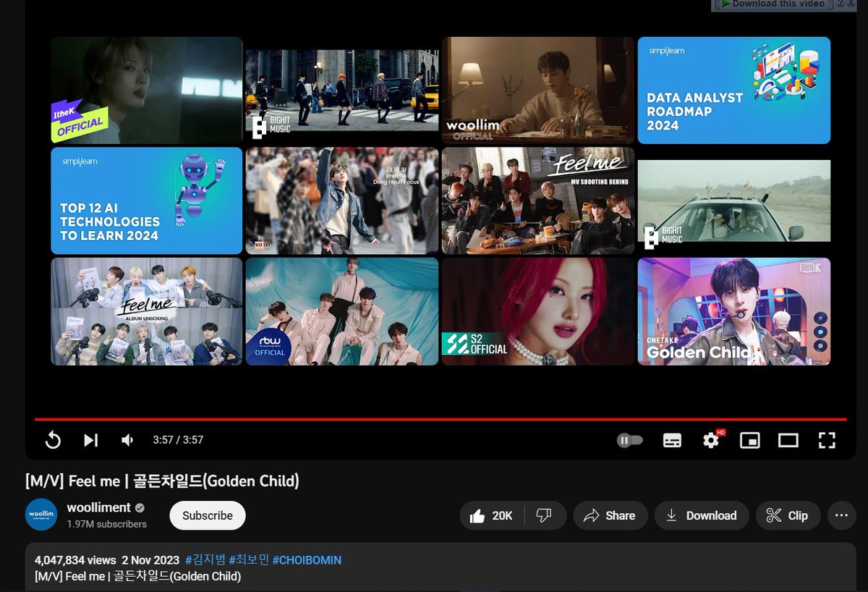This screenshot has width=868, height=592.
Task: Open the woolliment channel page
Action: pyautogui.click(x=99, y=507)
